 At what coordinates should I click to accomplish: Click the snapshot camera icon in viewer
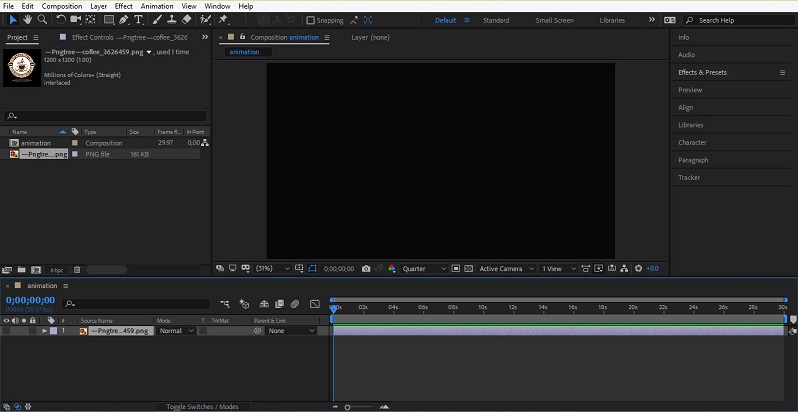pos(366,269)
